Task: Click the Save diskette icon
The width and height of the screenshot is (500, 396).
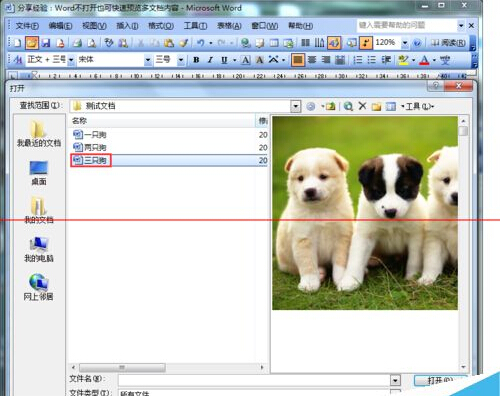Action: [46, 43]
